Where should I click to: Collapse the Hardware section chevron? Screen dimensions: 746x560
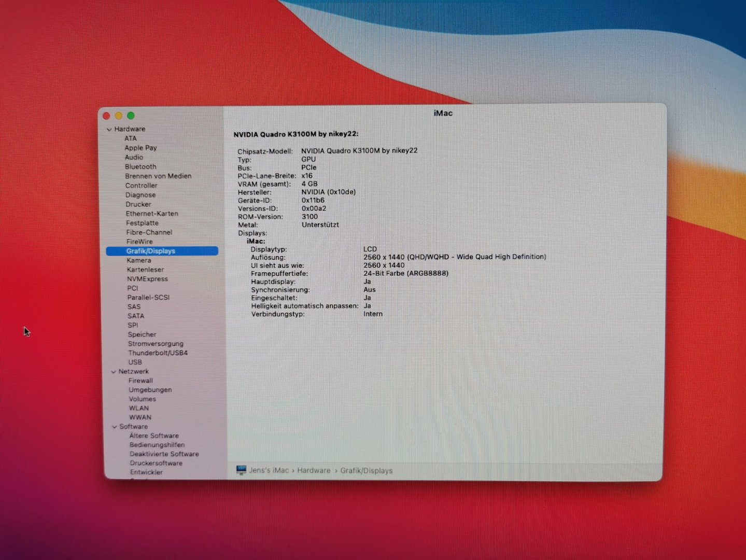(x=109, y=129)
